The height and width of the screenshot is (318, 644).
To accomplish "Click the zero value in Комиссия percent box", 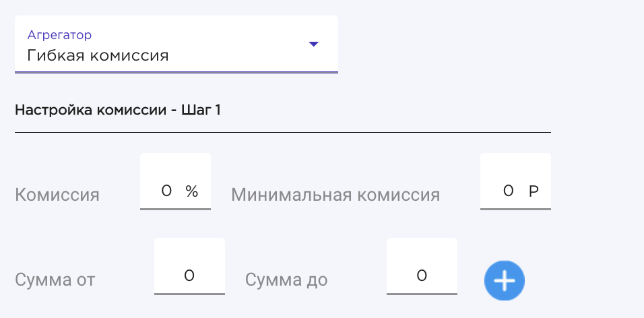I will 166,191.
